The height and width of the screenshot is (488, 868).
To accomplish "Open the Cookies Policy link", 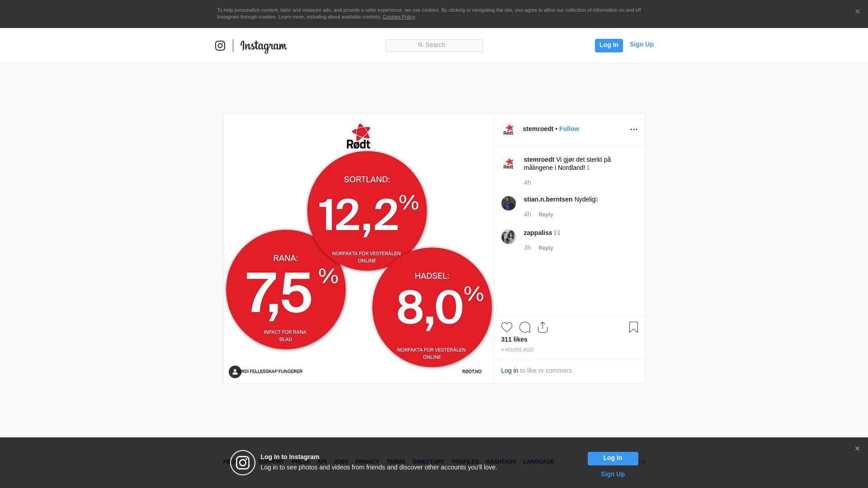I will click(x=398, y=17).
